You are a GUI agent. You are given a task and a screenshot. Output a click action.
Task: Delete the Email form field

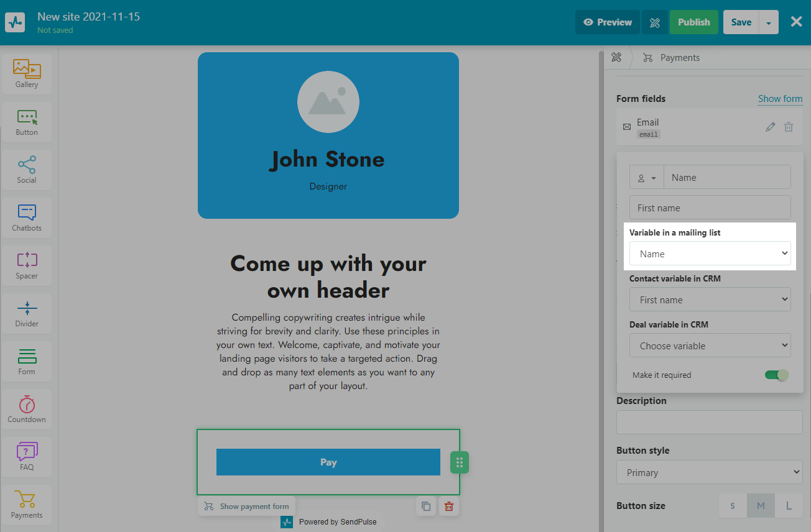point(789,127)
